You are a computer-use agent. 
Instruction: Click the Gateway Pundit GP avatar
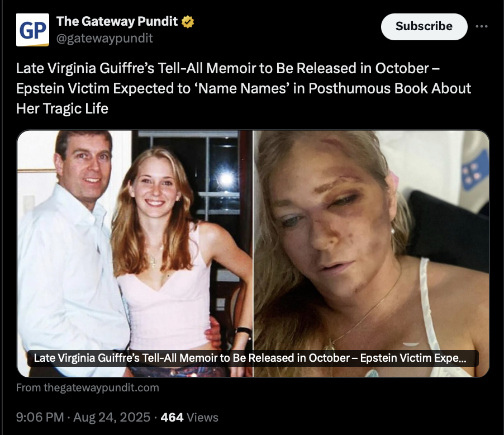pos(32,30)
